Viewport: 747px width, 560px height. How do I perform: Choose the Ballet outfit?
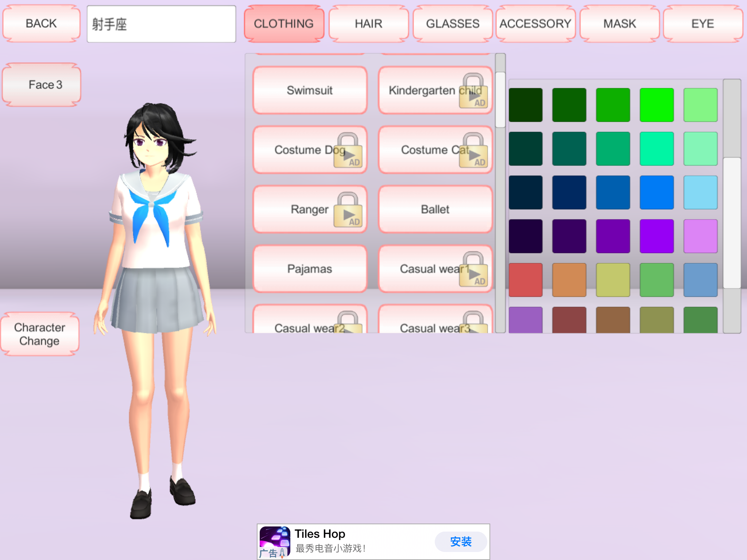click(x=435, y=210)
